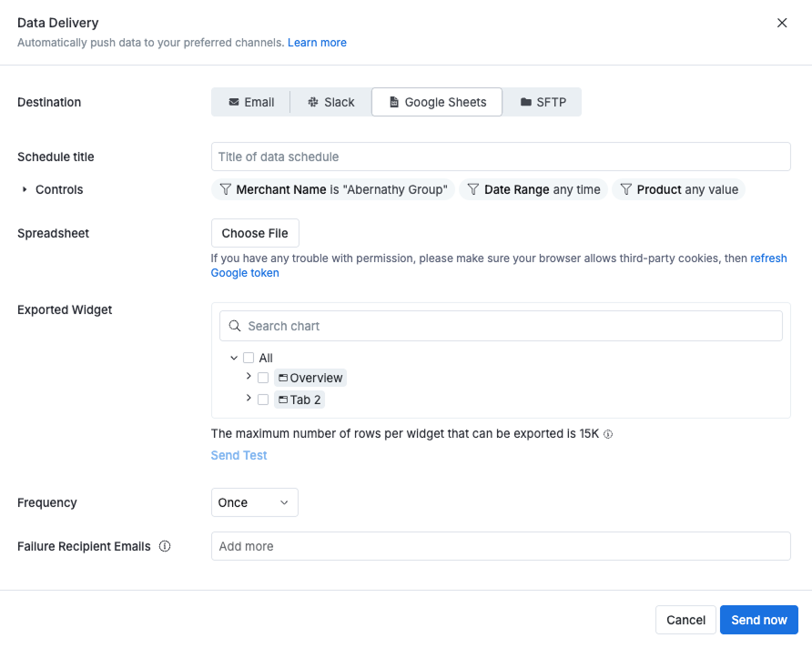Select the Email destination envelope icon
The width and height of the screenshot is (812, 648).
pyautogui.click(x=234, y=102)
